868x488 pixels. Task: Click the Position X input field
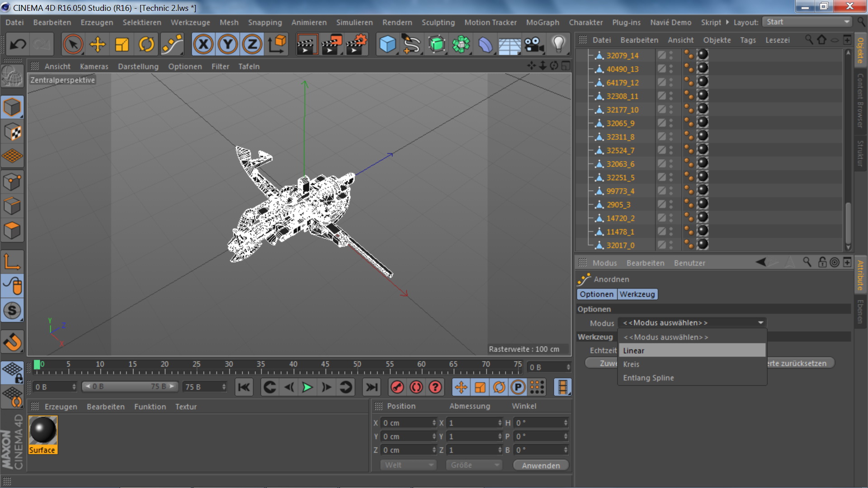[409, 423]
